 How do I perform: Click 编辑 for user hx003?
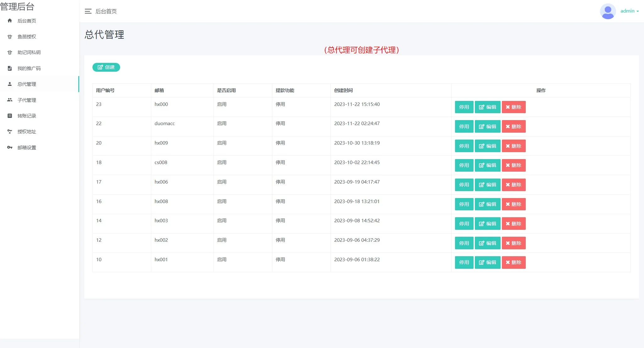click(487, 224)
